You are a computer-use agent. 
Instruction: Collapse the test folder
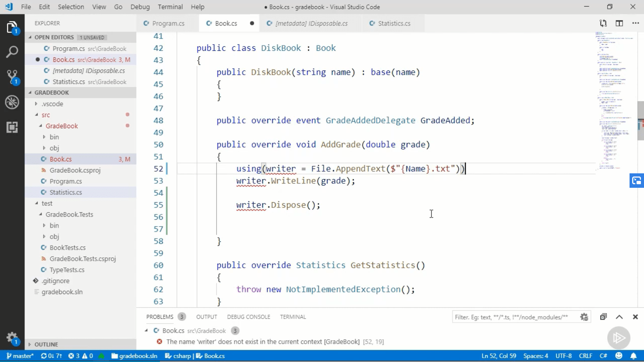point(37,203)
